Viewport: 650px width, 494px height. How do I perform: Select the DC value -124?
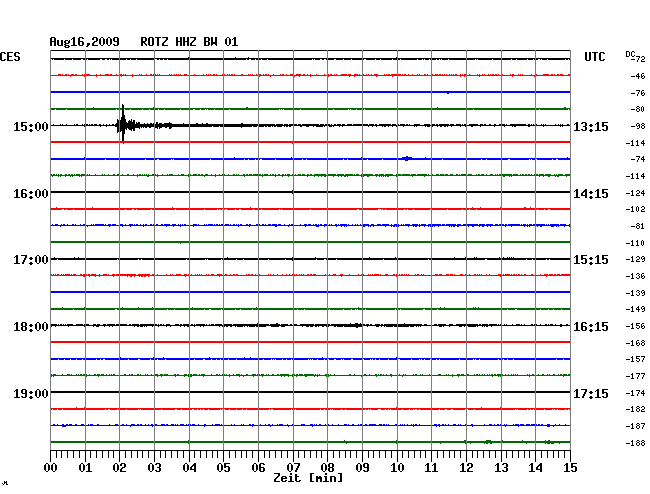[x=635, y=193]
